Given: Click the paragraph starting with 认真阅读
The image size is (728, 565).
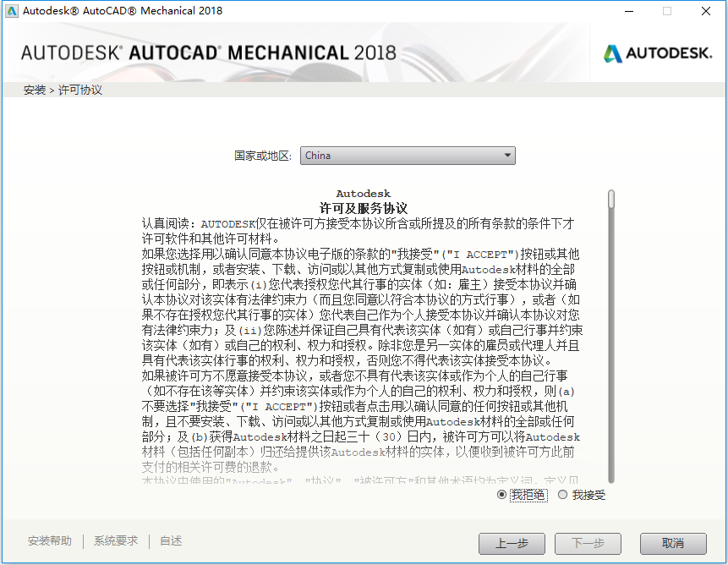Looking at the screenshot, I should pyautogui.click(x=358, y=231).
